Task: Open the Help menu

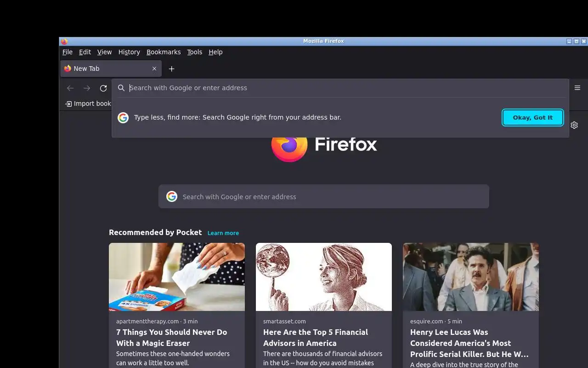Action: coord(215,52)
